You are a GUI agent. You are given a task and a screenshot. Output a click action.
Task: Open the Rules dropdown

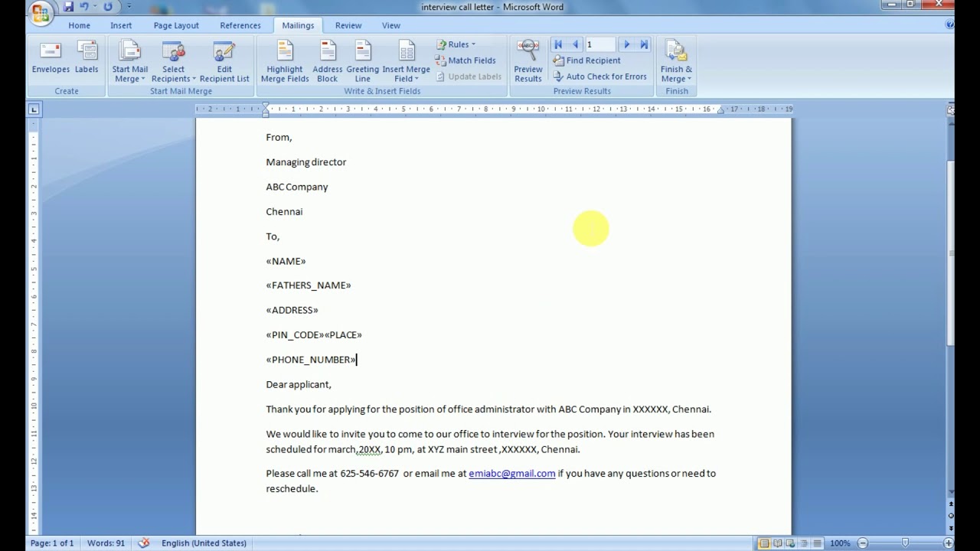coord(456,44)
